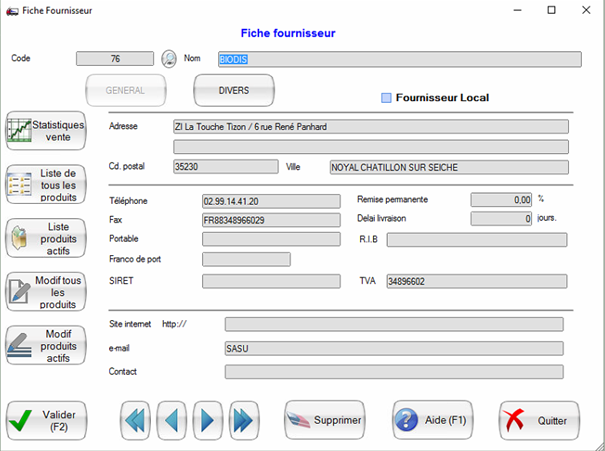Image resolution: width=605 pixels, height=451 pixels.
Task: Click Quitter to exit the form
Action: 539,420
